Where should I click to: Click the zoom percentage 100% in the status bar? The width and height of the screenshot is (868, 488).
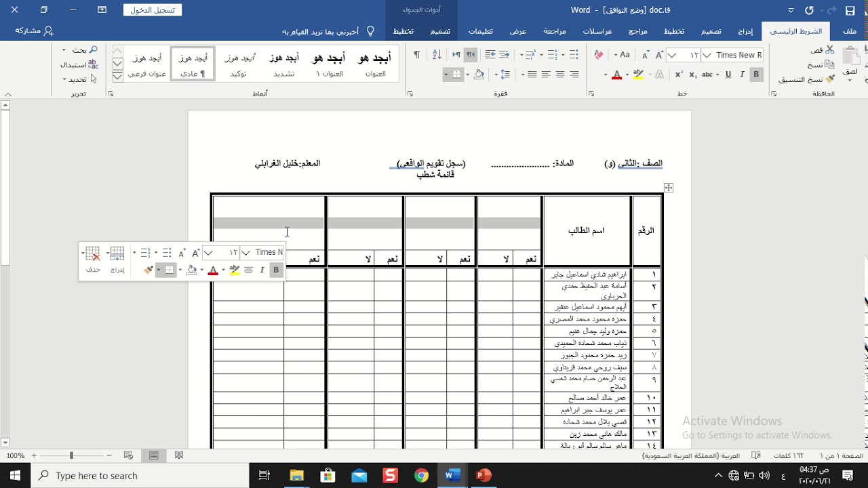pyautogui.click(x=15, y=455)
